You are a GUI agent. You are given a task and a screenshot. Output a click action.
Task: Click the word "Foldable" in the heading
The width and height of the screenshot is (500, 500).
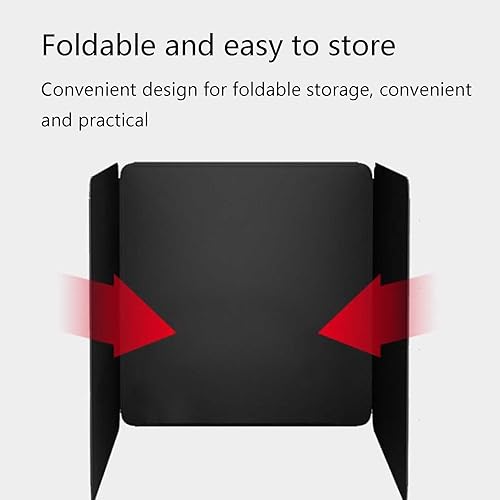pos(99,45)
